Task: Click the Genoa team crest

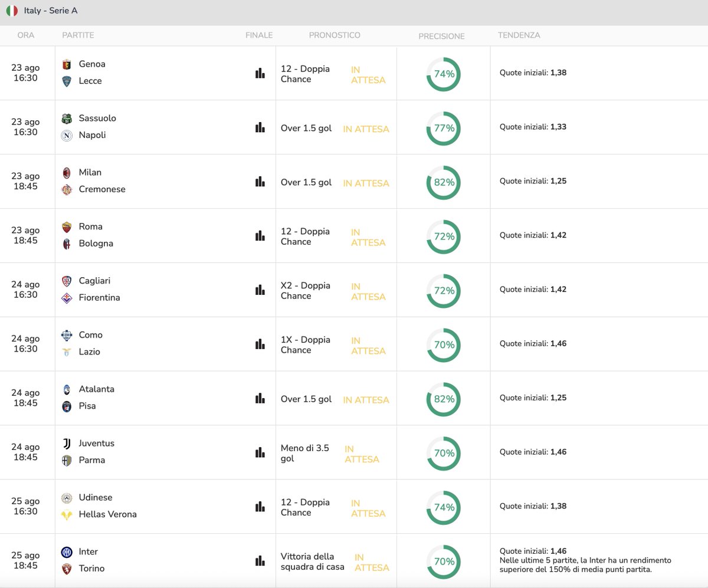Action: click(67, 64)
